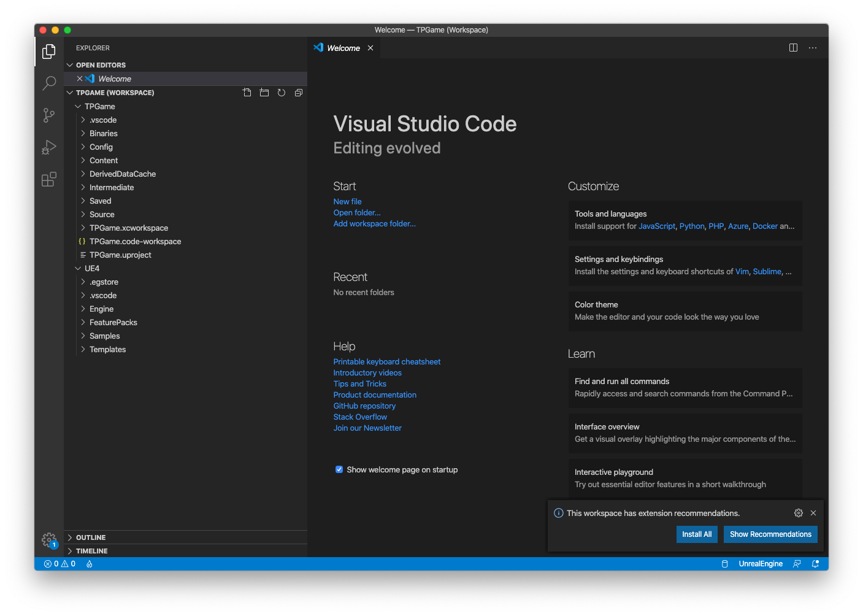
Task: Open the Search view icon
Action: 49,83
